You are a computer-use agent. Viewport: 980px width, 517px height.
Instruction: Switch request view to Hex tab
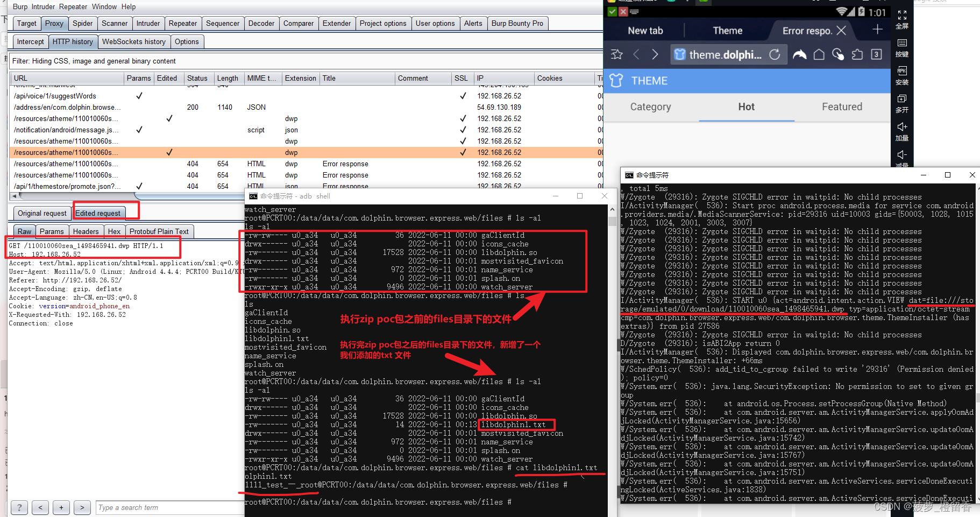(x=114, y=231)
